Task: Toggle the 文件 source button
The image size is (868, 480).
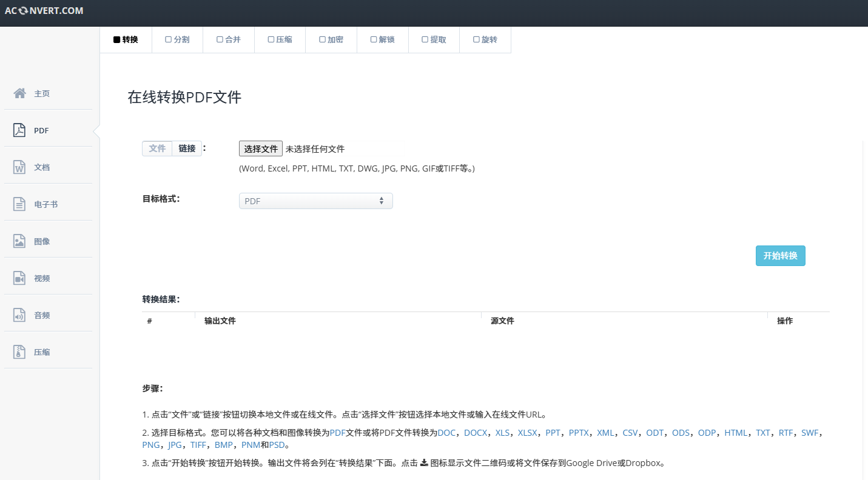Action: (x=157, y=148)
